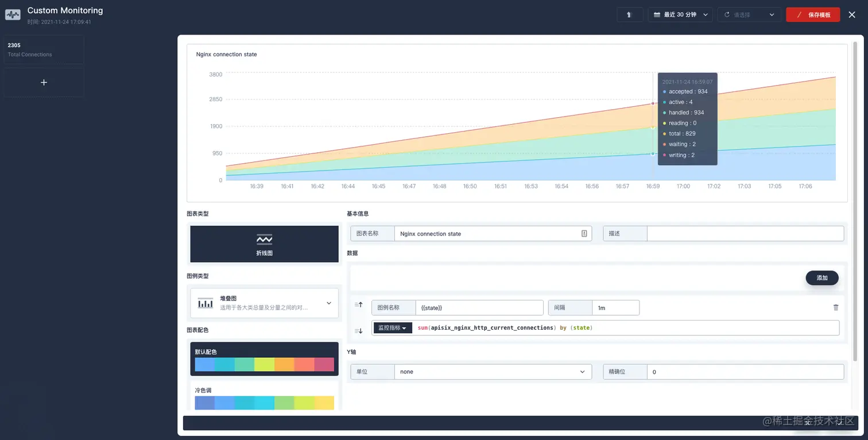Screen dimensions: 868x440
Task: Click the Custom Monitoring waveform logo icon
Action: [x=13, y=15]
